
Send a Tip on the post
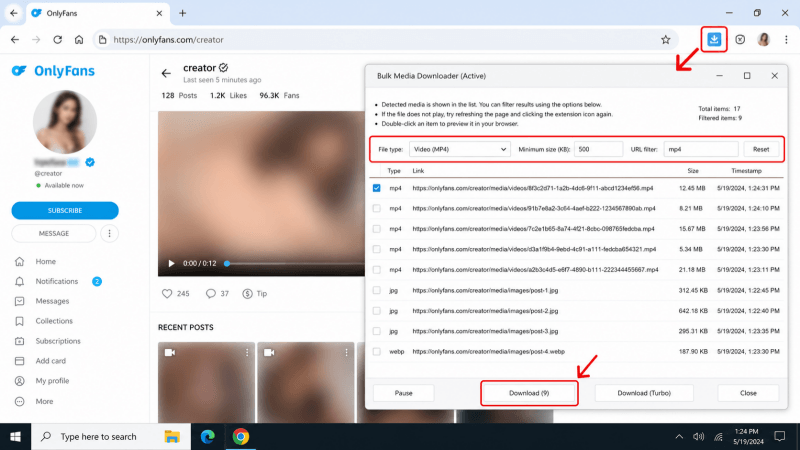255,293
